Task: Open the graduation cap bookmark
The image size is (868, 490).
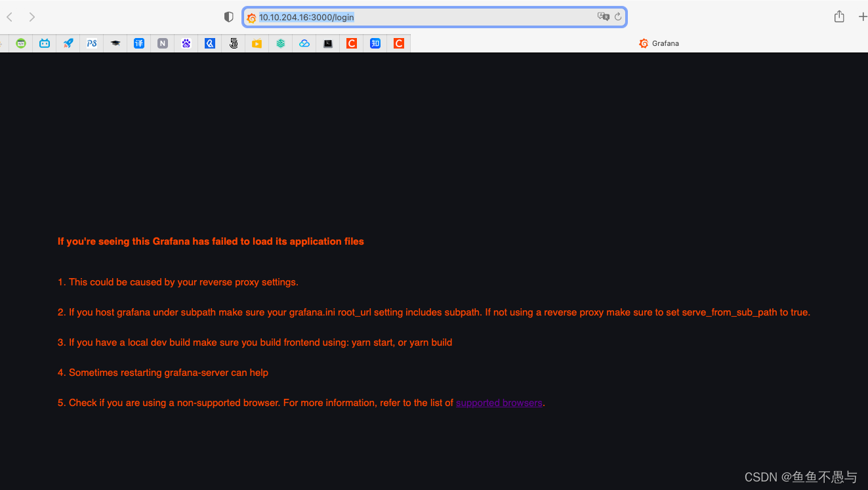Action: point(115,43)
